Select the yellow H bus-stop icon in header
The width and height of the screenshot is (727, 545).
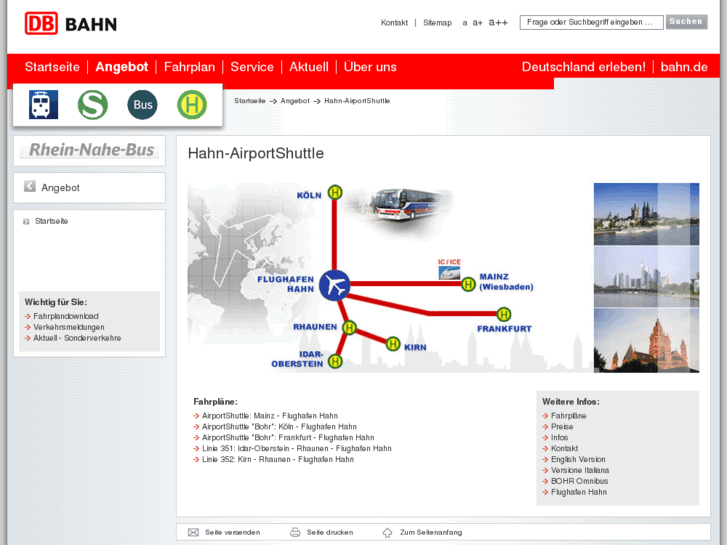pyautogui.click(x=192, y=104)
